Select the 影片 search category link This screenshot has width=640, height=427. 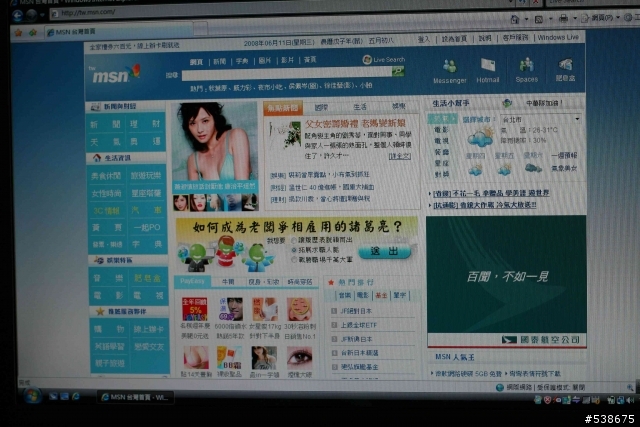coord(287,60)
